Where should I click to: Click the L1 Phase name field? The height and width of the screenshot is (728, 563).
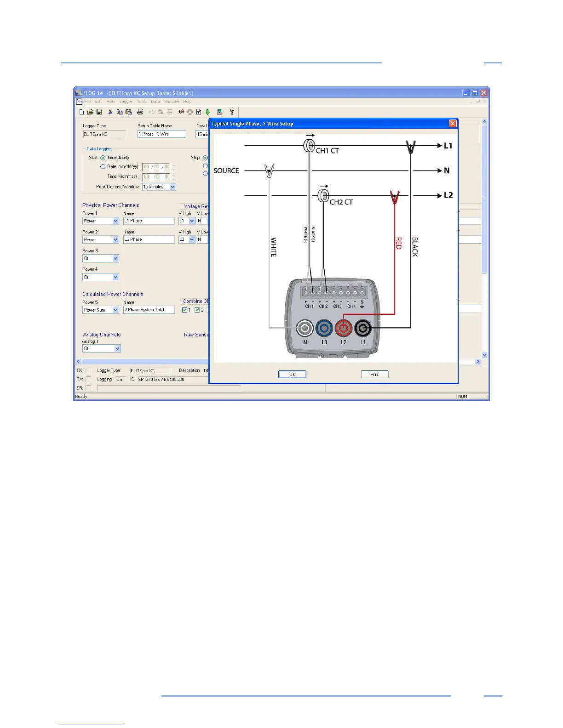149,221
